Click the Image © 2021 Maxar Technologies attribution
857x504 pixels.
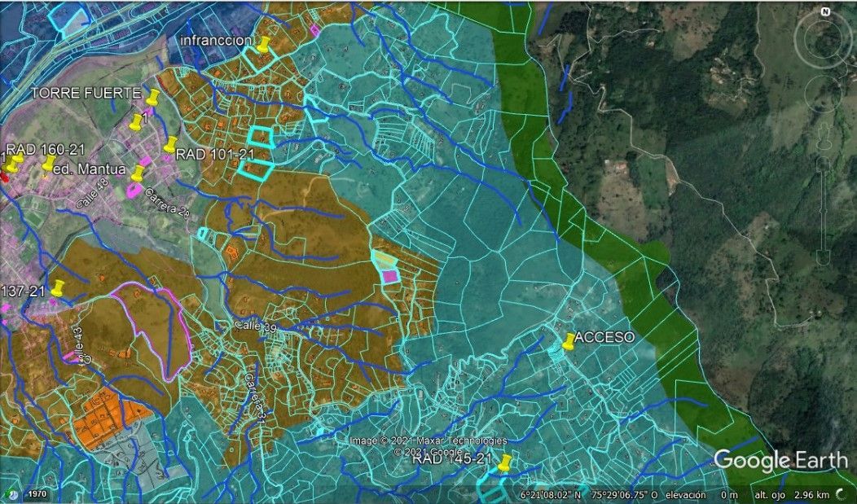428,440
